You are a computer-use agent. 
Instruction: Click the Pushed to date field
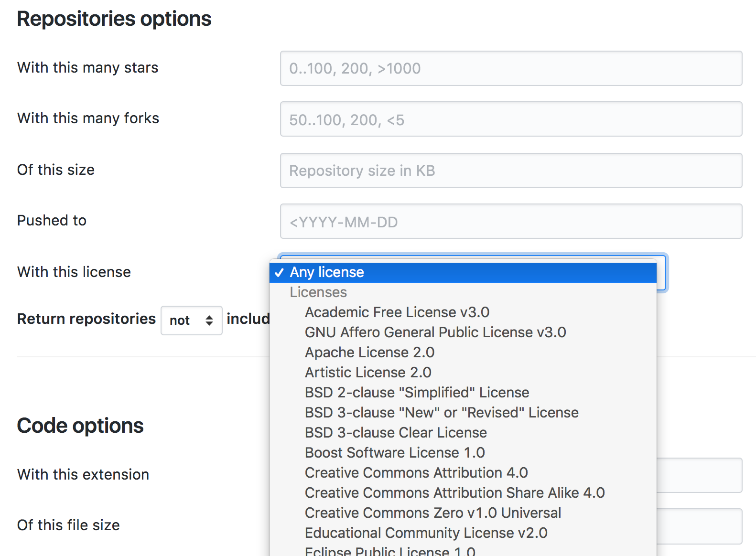click(510, 221)
